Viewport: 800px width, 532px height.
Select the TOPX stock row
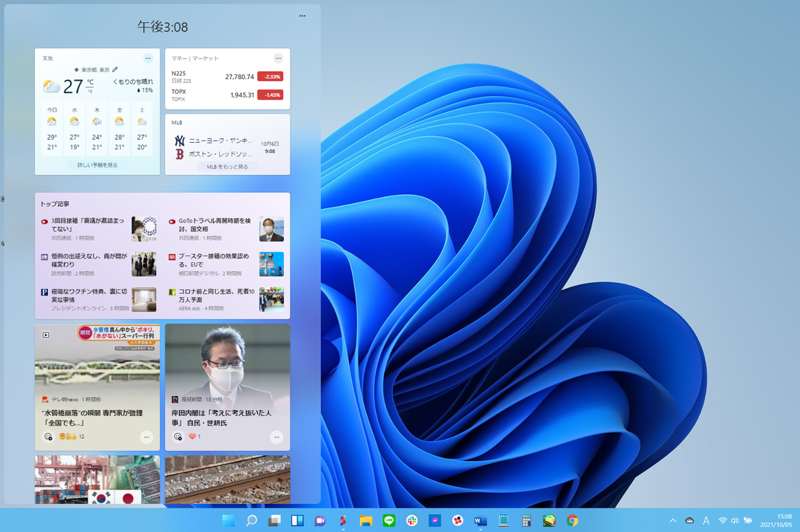[228, 95]
